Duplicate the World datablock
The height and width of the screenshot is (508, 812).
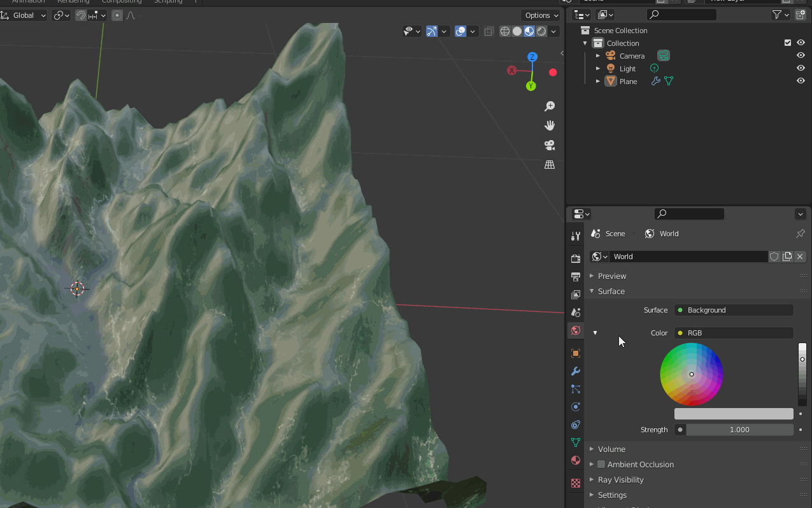tap(787, 257)
